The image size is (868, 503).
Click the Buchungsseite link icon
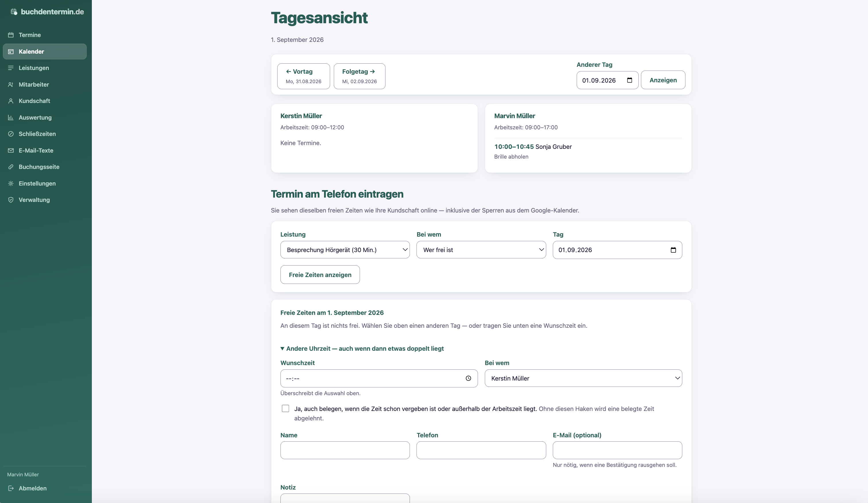click(x=11, y=167)
